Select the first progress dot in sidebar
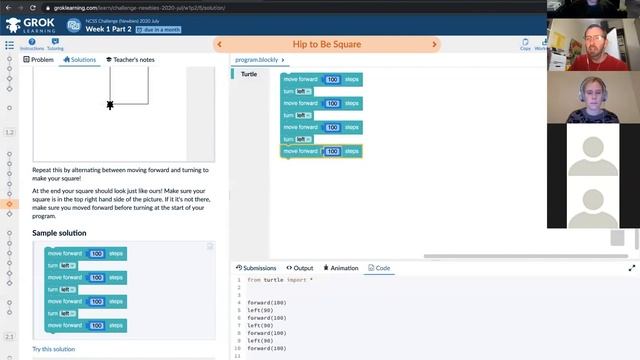The height and width of the screenshot is (360, 640). (x=9, y=59)
